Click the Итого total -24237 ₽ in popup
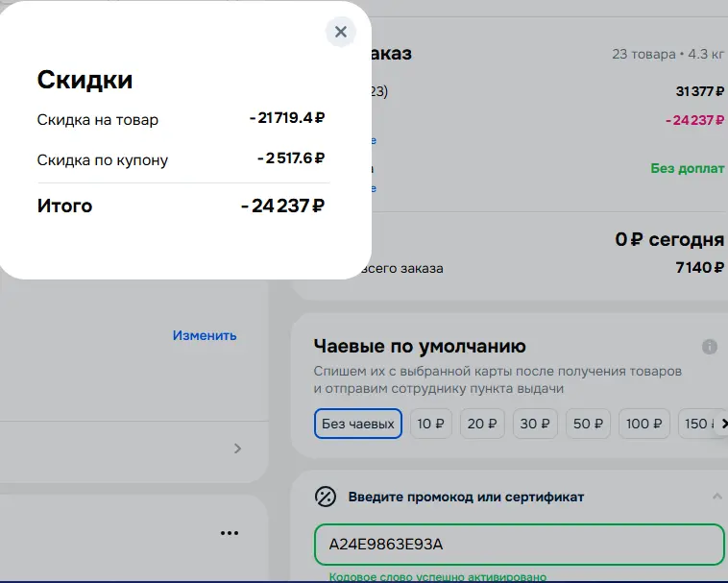 tap(282, 206)
